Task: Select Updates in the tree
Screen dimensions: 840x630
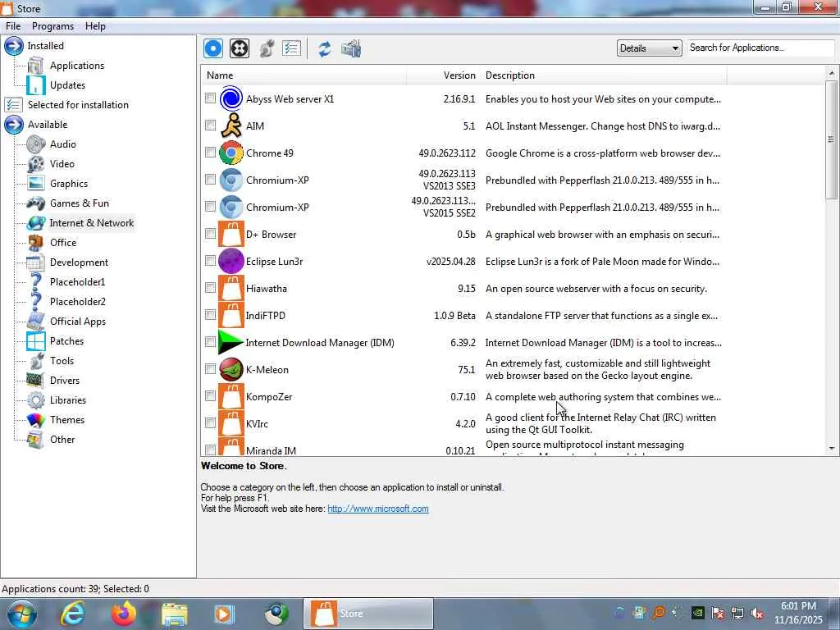Action: (x=67, y=85)
